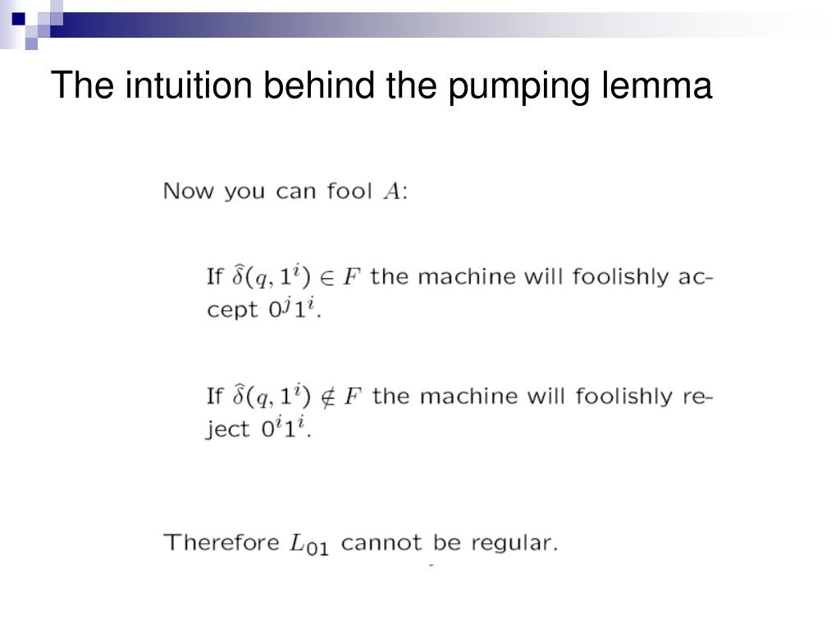
Task: Select the slide title about pumping lemma
Action: pyautogui.click(x=381, y=85)
